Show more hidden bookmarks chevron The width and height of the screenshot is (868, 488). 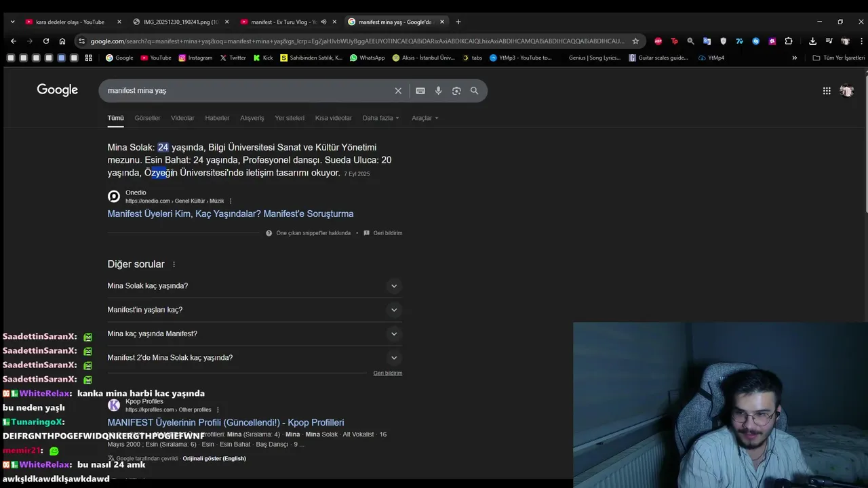pos(795,58)
